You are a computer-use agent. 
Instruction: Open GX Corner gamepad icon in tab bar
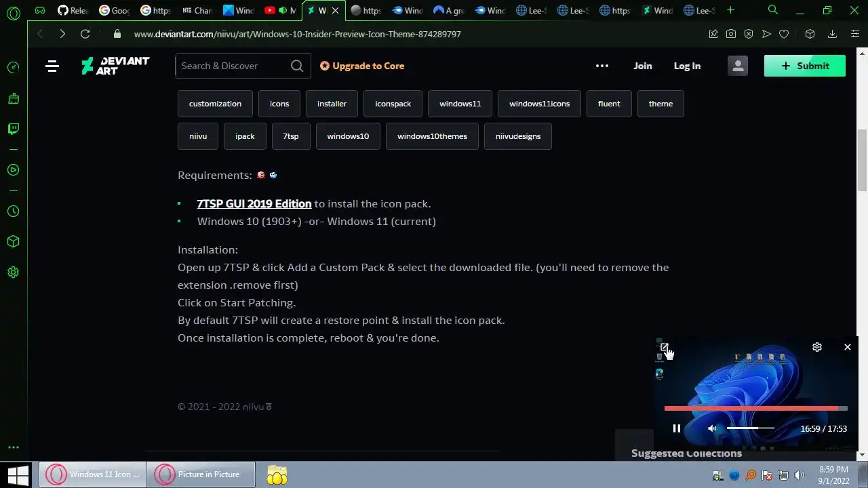(40, 10)
